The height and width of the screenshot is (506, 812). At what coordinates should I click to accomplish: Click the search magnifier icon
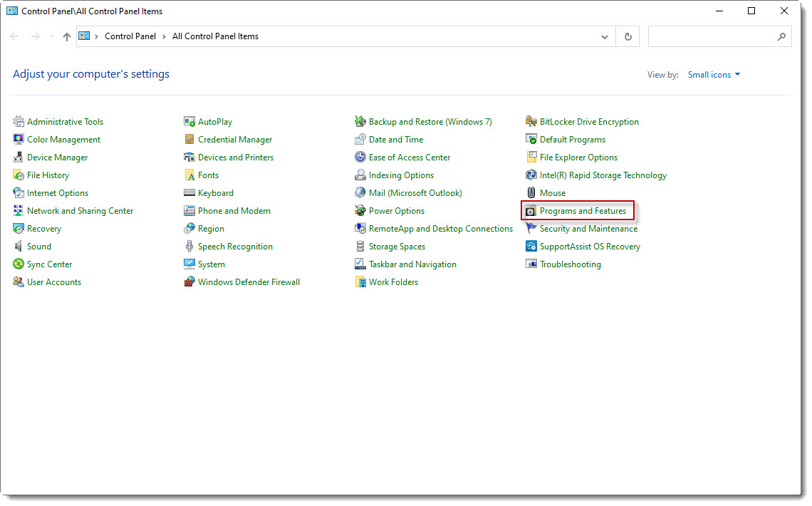click(781, 37)
